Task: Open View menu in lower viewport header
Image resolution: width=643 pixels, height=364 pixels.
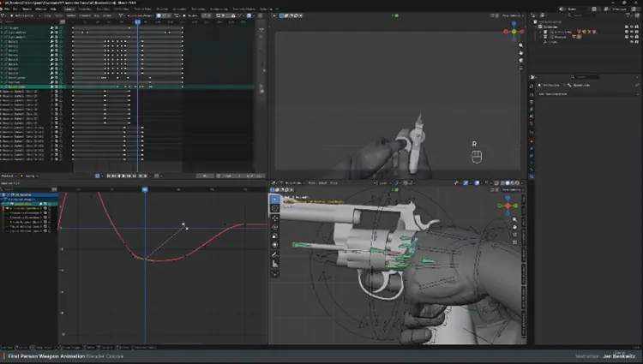Action: 312,183
